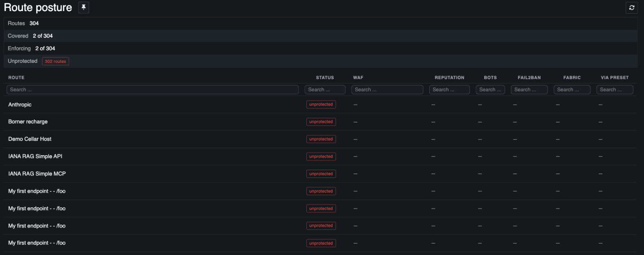Image resolution: width=644 pixels, height=255 pixels.
Task: Sort by the FAIL2BAN column header
Action: [529, 78]
